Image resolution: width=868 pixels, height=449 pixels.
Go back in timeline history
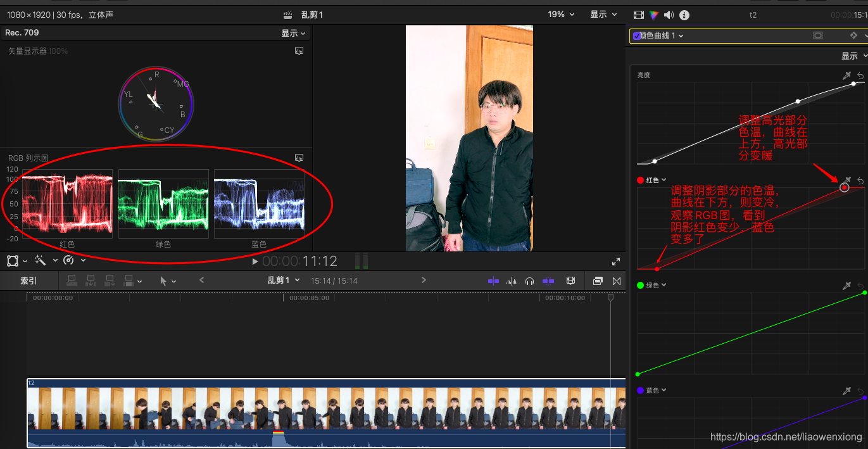pyautogui.click(x=201, y=280)
